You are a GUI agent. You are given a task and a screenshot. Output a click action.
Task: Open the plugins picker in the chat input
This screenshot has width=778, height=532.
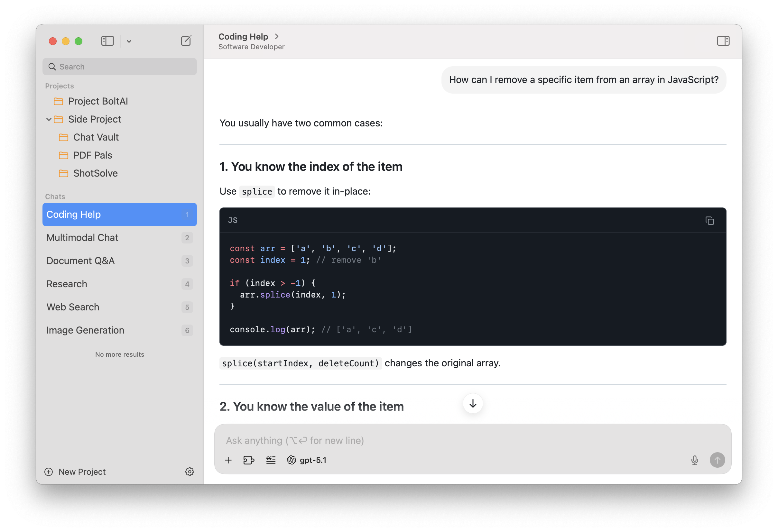249,460
